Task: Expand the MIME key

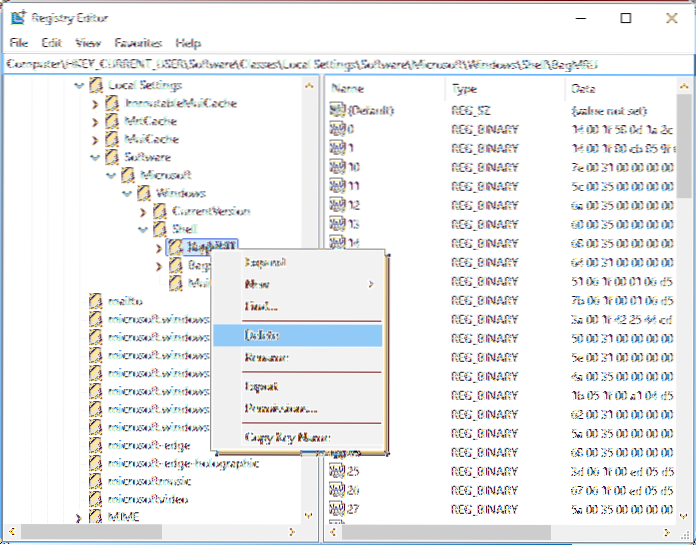Action: pyautogui.click(x=80, y=517)
